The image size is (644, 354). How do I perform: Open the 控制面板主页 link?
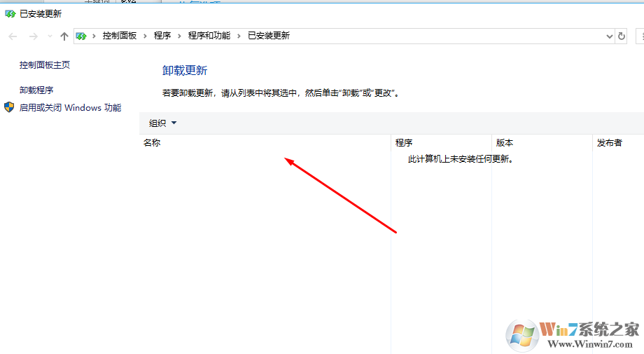point(45,65)
